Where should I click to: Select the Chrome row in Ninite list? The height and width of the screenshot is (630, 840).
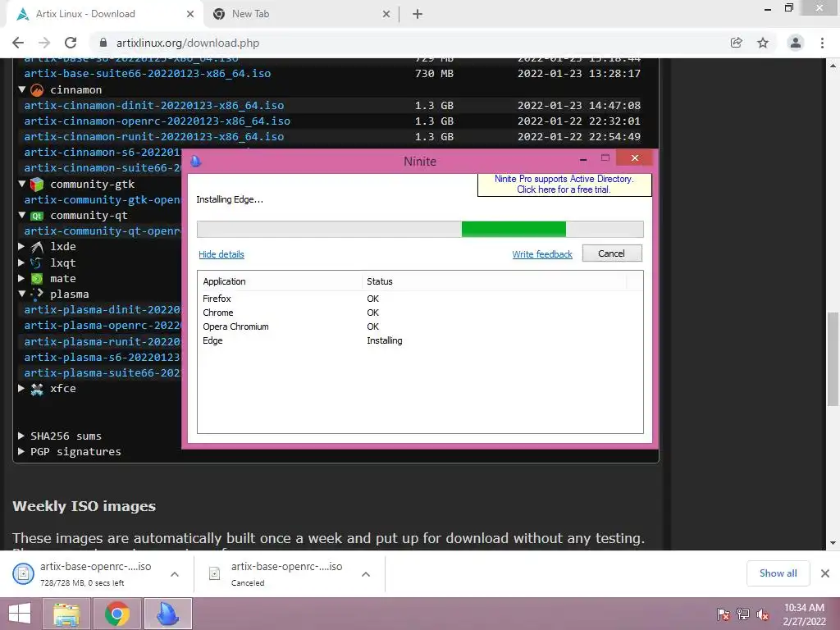tap(420, 313)
